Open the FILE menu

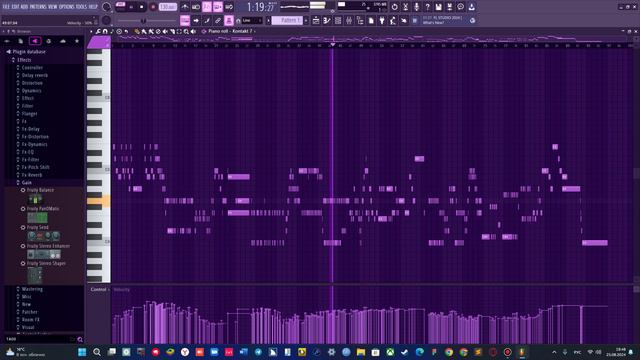6,7
